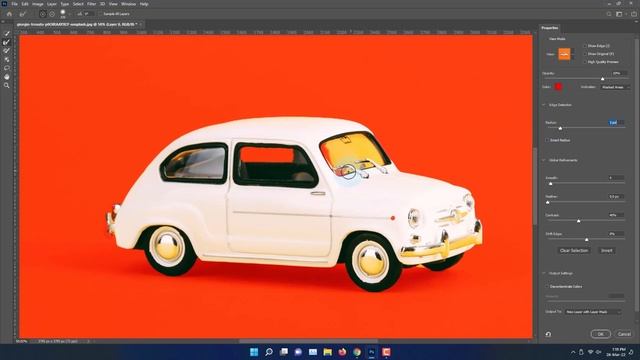Collapse the Global Refinements section
This screenshot has width=640, height=360.
tap(544, 160)
